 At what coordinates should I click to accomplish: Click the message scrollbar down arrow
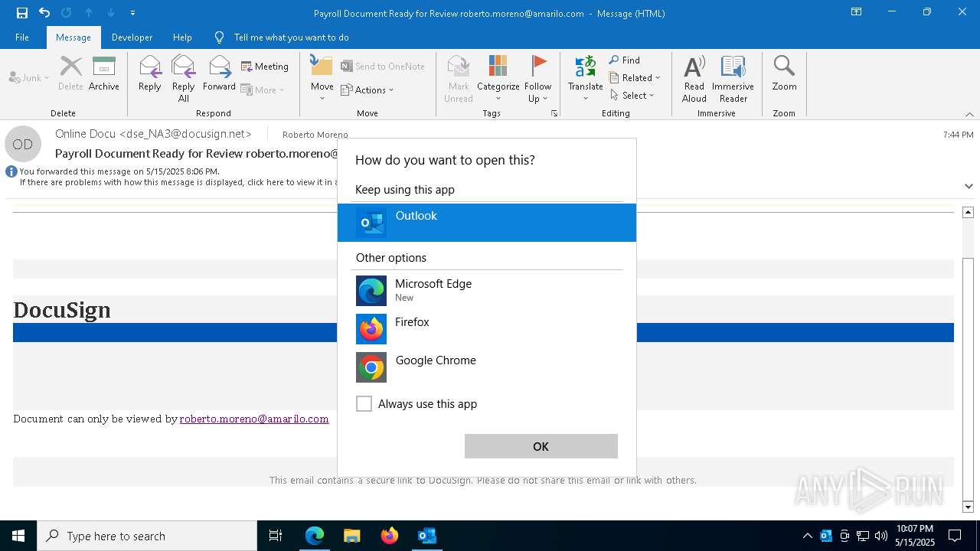point(968,507)
